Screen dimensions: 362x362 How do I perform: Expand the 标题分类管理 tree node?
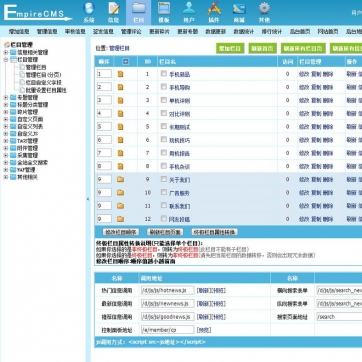tap(6, 105)
